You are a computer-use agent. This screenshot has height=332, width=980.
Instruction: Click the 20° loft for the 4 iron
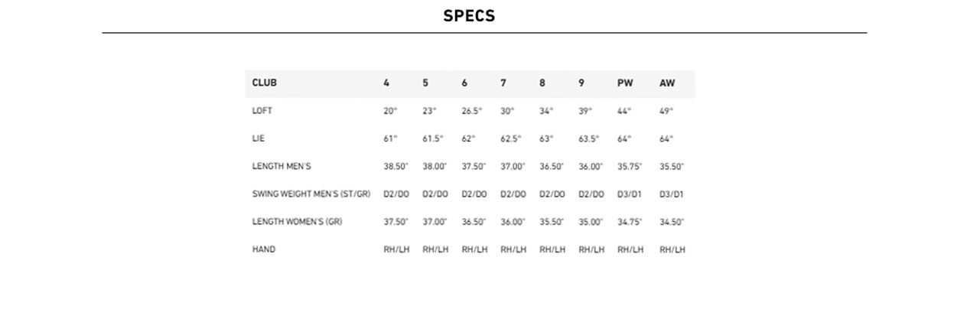390,111
